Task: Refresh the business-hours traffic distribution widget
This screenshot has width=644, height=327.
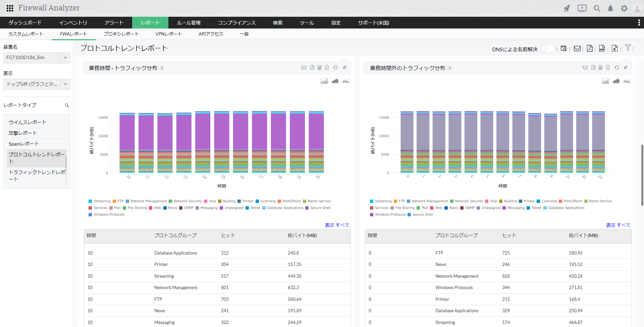Action: click(335, 68)
